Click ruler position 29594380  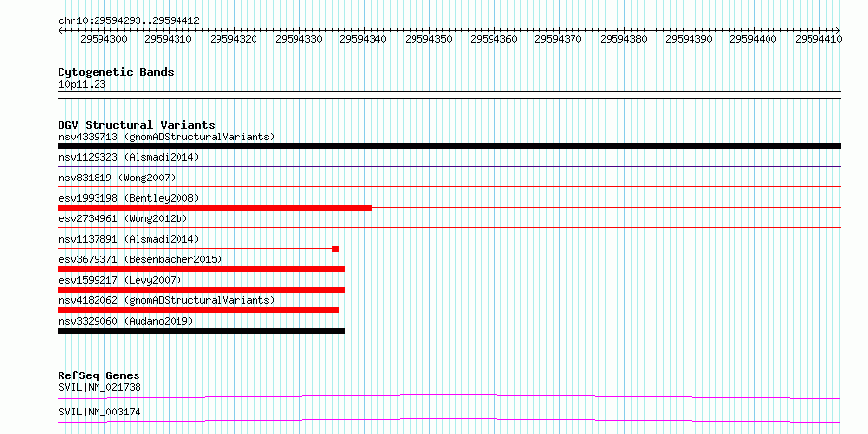623,39
